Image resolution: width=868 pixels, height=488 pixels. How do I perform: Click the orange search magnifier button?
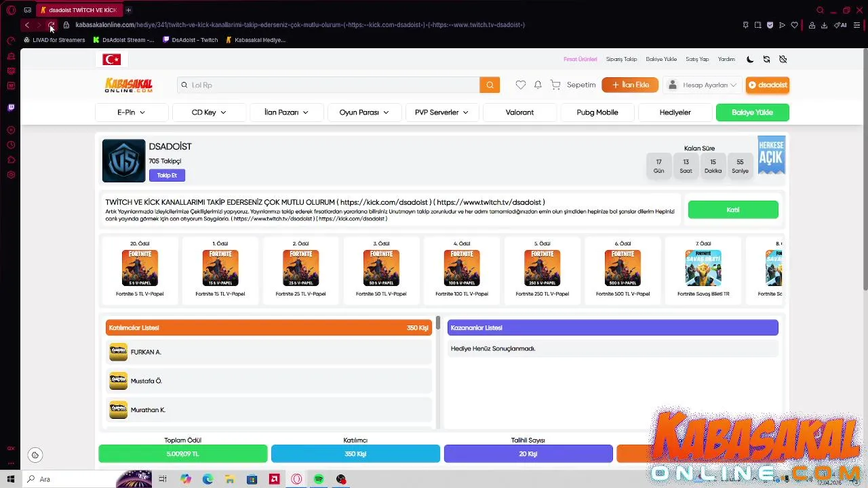coord(490,85)
